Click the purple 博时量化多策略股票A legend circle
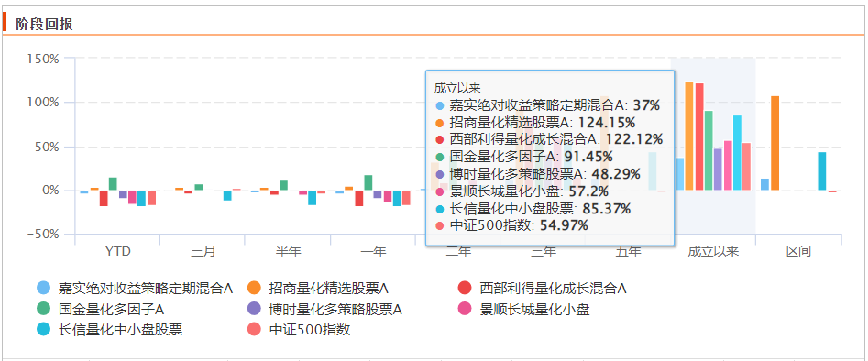The width and height of the screenshot is (868, 361). (x=254, y=309)
